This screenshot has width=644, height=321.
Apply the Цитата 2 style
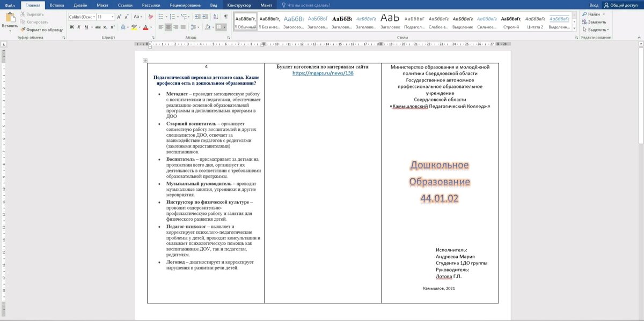coord(535,22)
